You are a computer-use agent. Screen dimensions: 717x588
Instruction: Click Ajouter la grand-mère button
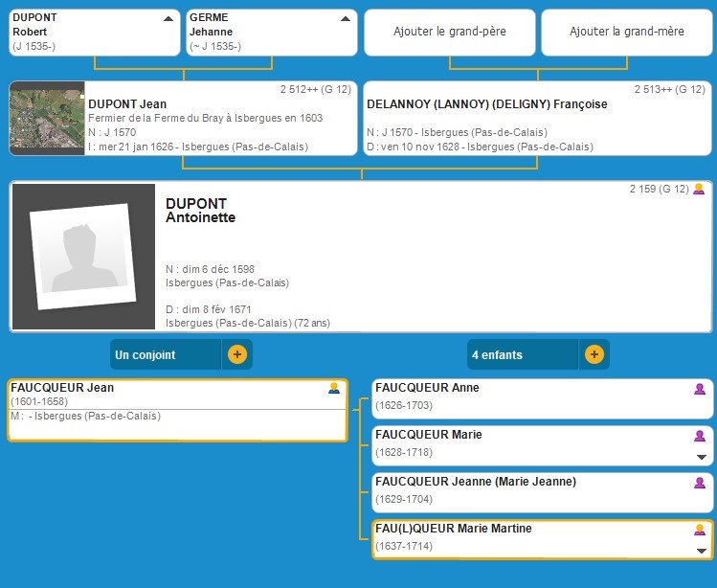pyautogui.click(x=627, y=32)
